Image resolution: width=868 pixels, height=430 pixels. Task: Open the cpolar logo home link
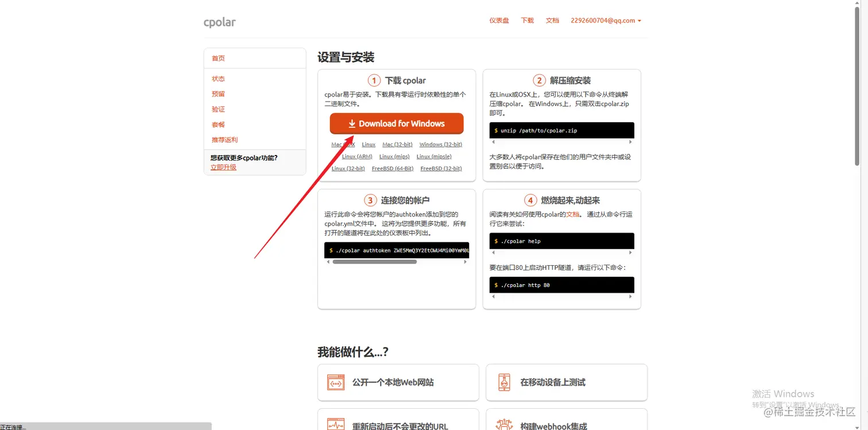click(x=219, y=22)
